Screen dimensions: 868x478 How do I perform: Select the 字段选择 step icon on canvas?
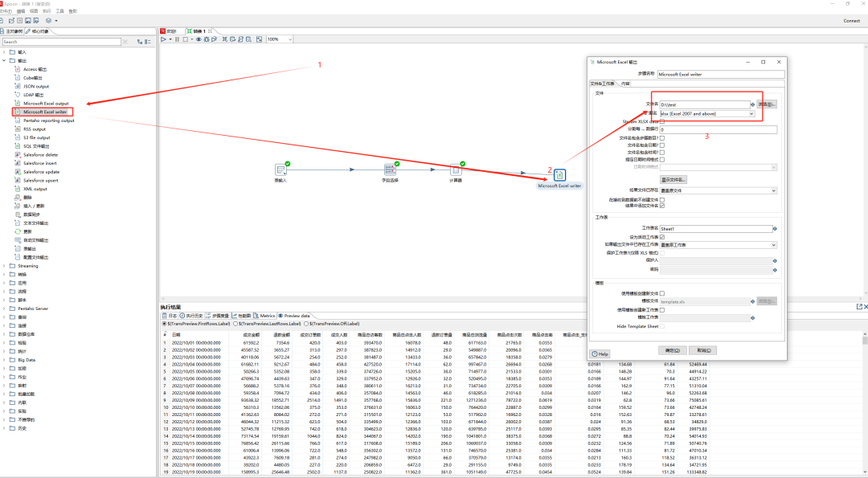[x=391, y=170]
